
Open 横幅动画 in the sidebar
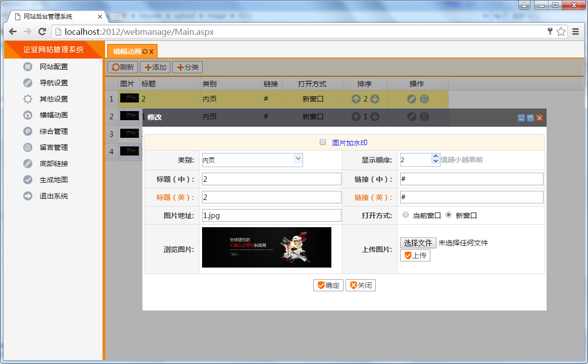pos(54,115)
